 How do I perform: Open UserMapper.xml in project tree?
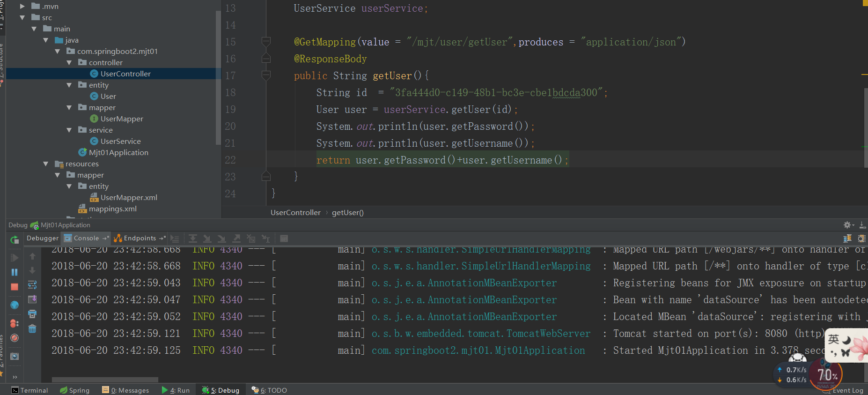point(128,198)
